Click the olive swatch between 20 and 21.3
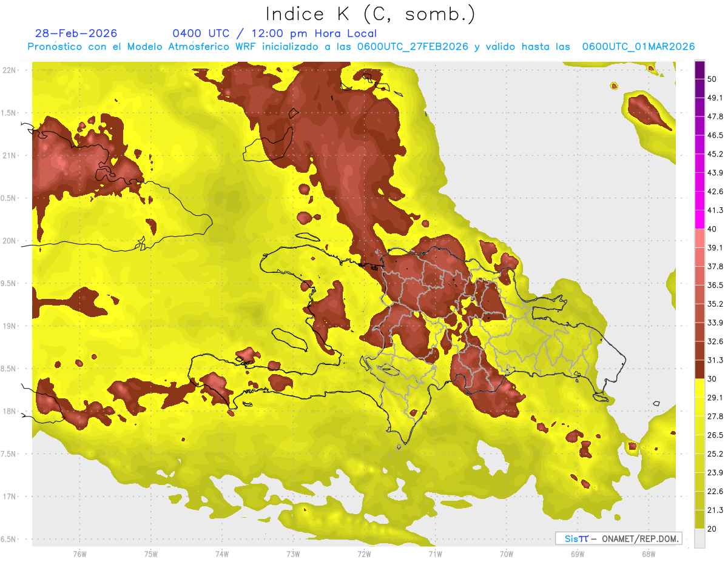 pyautogui.click(x=699, y=520)
